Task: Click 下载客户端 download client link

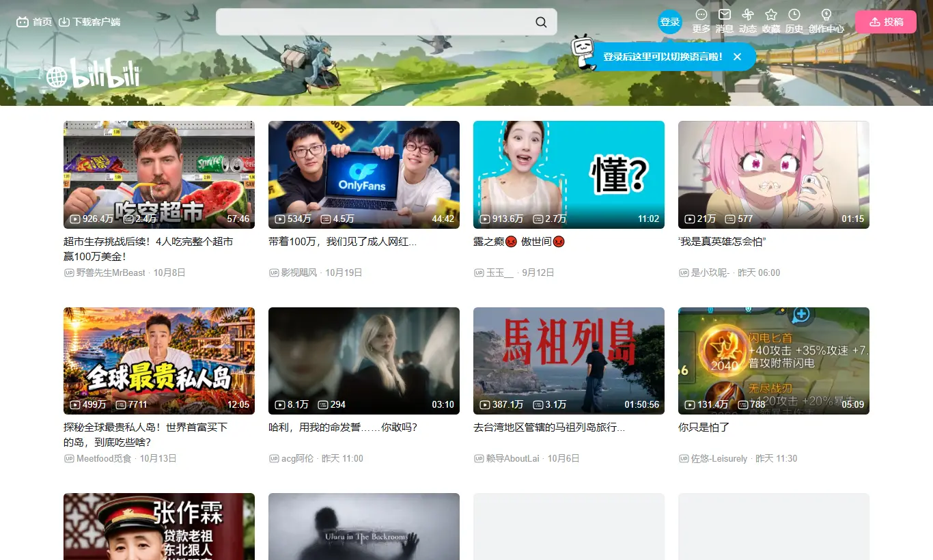Action: [89, 22]
